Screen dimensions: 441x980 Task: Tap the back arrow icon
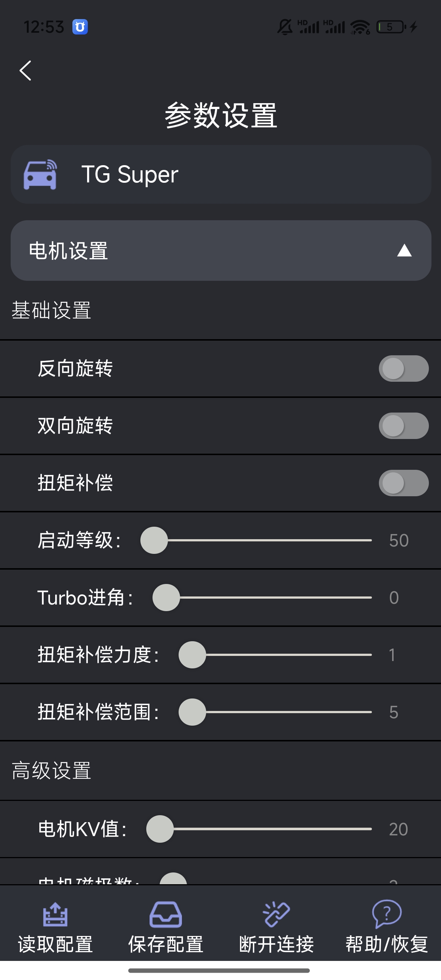point(25,71)
